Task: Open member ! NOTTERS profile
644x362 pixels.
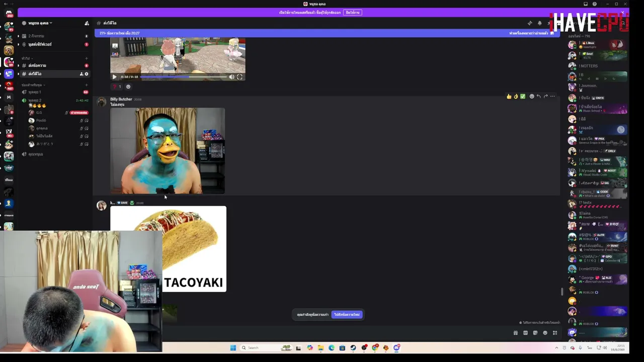Action: 598,66
